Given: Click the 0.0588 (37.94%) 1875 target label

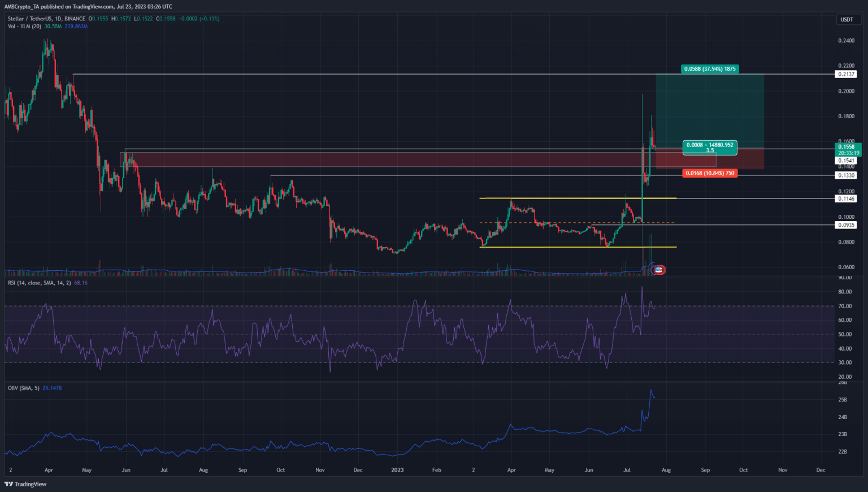Looking at the screenshot, I should 710,68.
